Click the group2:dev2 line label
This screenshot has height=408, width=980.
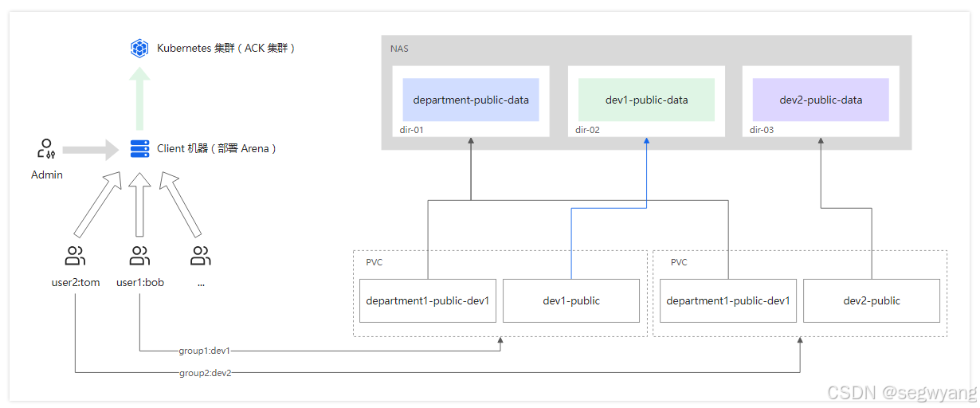(205, 372)
